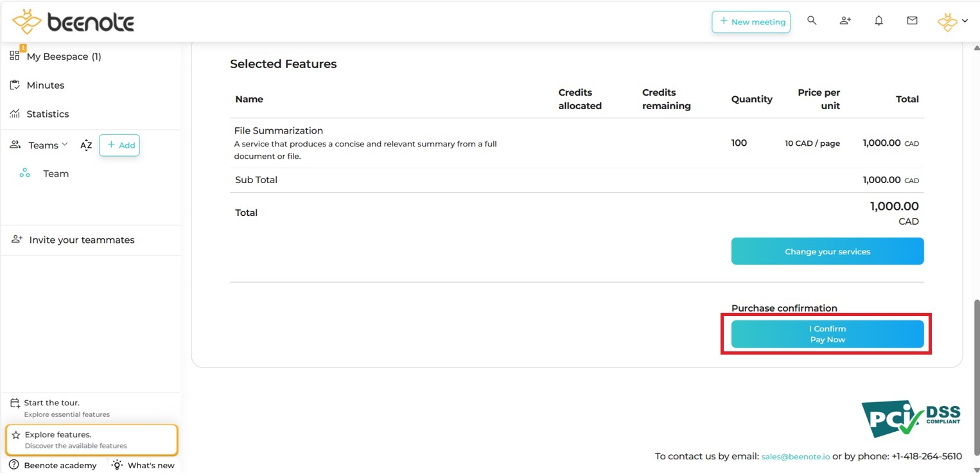The image size is (980, 476).
Task: Open the profile avatar dropdown
Action: tap(952, 21)
